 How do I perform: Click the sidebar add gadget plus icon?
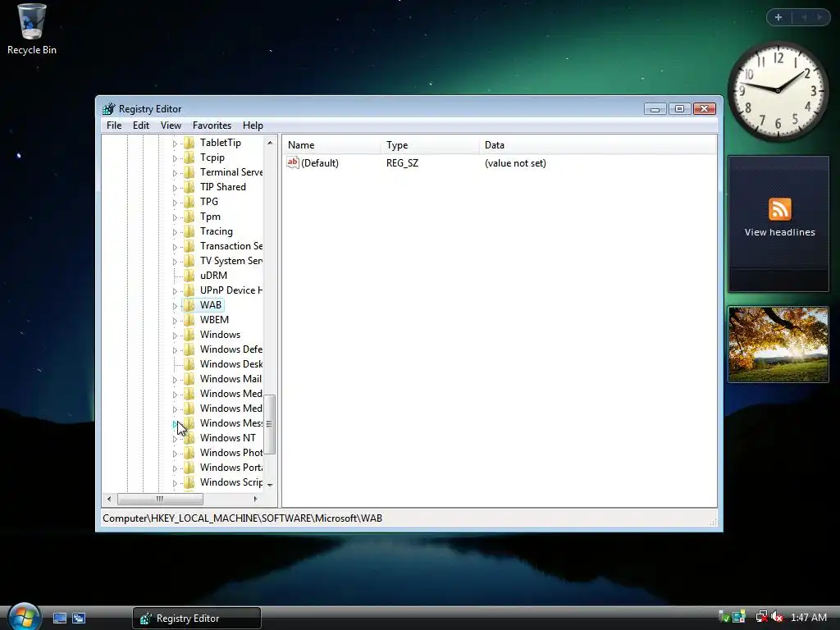[778, 17]
